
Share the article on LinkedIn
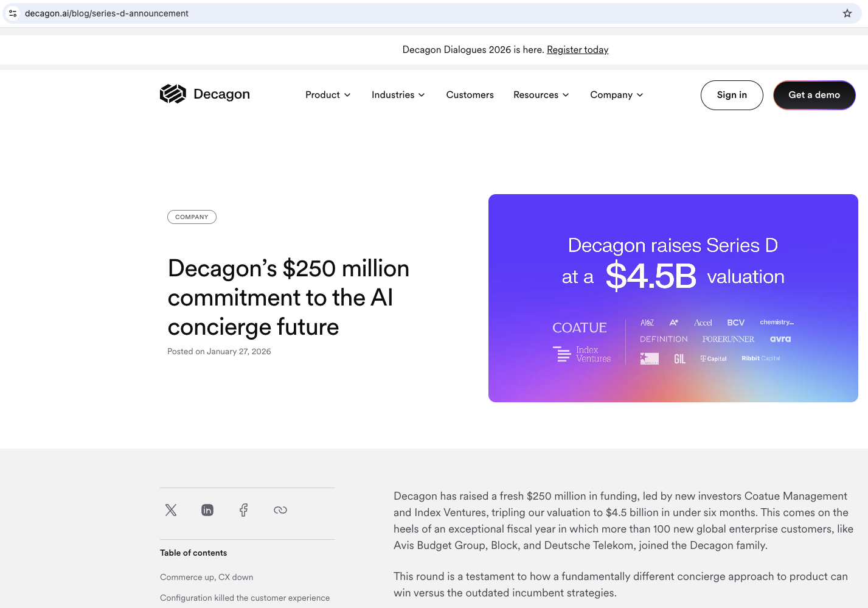(207, 510)
